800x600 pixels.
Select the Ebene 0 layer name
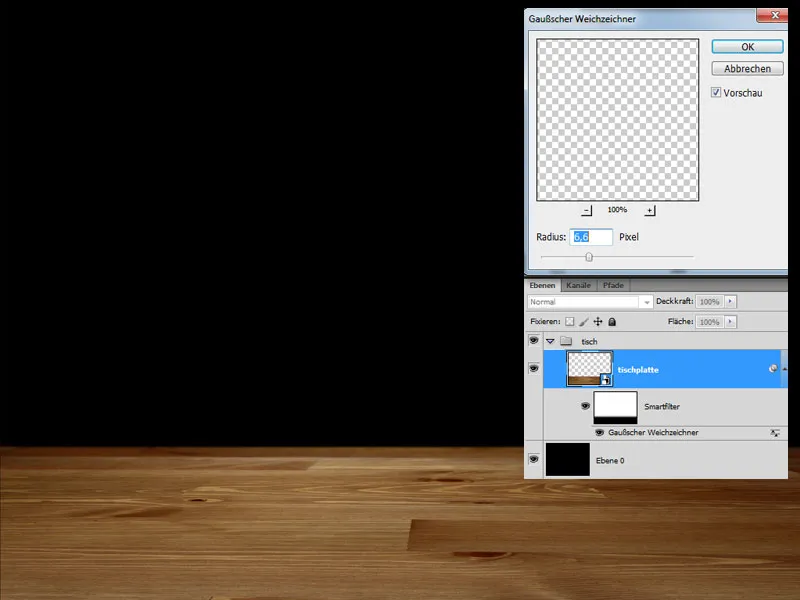[610, 461]
